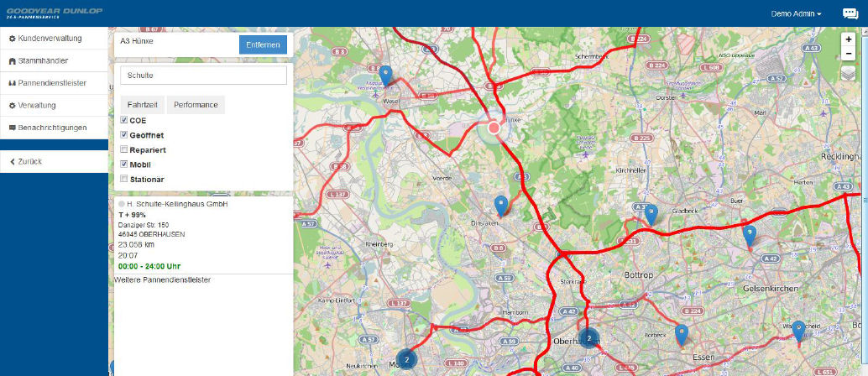Select the blue marker at Dinslaken

(x=501, y=206)
